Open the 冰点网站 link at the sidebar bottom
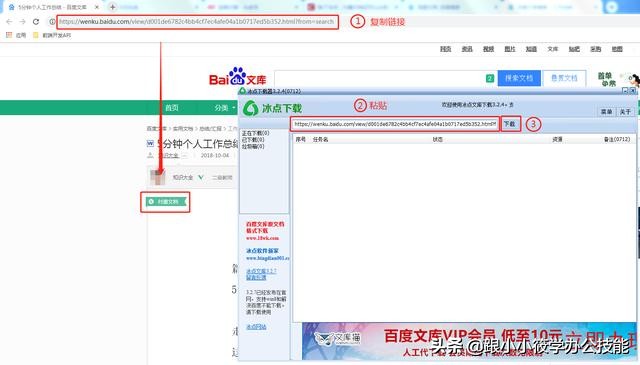This screenshot has width=640, height=365. point(256,327)
